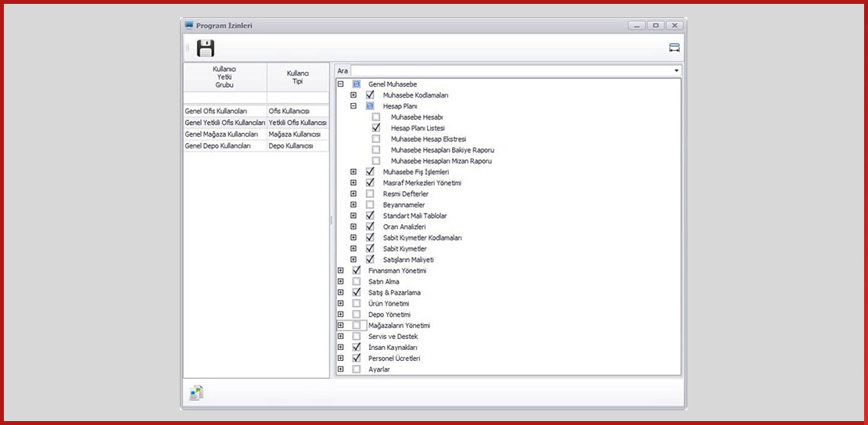Image resolution: width=868 pixels, height=425 pixels.
Task: Select the Genel Depo Kullanıcıları row
Action: (x=225, y=146)
